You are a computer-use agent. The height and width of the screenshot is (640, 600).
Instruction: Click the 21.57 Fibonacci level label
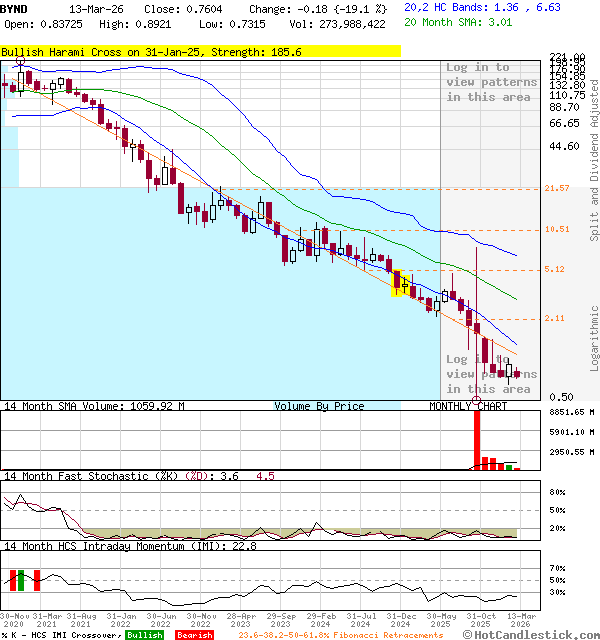tap(557, 188)
